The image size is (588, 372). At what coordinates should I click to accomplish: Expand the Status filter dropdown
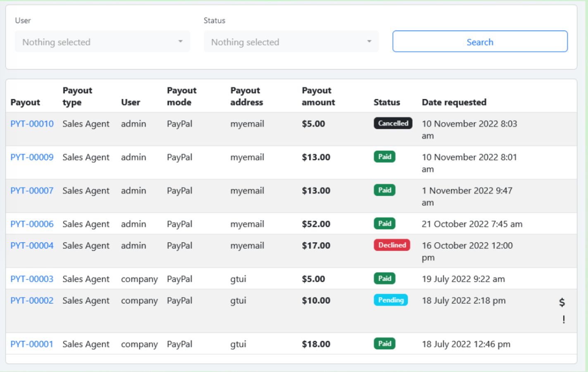[291, 42]
